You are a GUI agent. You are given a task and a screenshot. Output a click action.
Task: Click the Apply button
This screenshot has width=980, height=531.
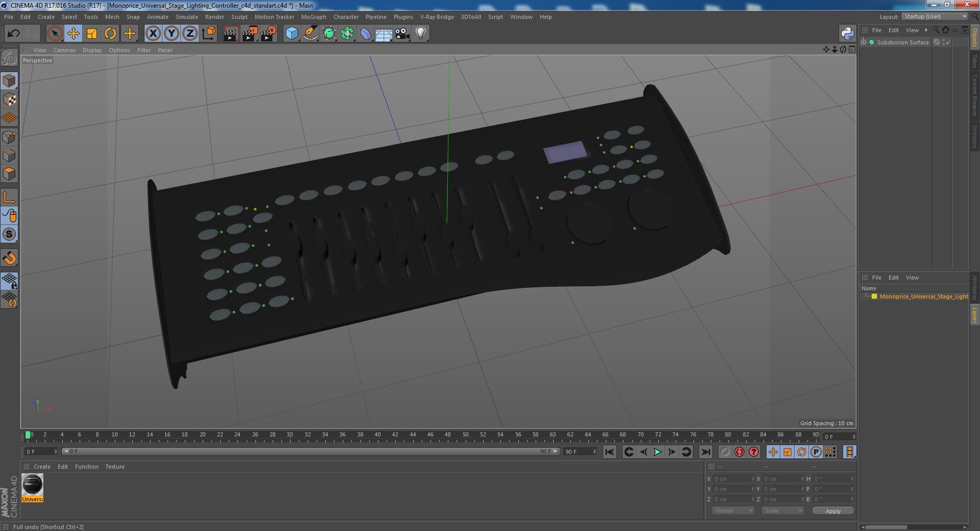(833, 511)
